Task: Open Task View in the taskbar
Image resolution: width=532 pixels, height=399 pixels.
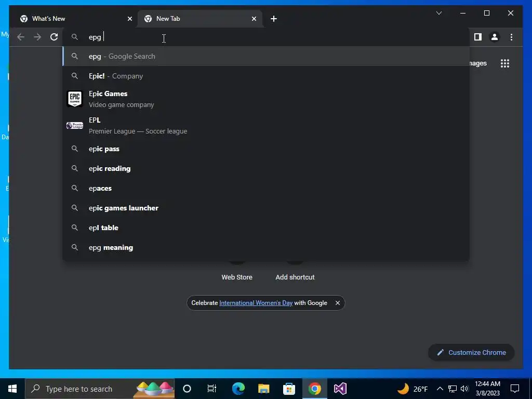Action: (x=212, y=389)
